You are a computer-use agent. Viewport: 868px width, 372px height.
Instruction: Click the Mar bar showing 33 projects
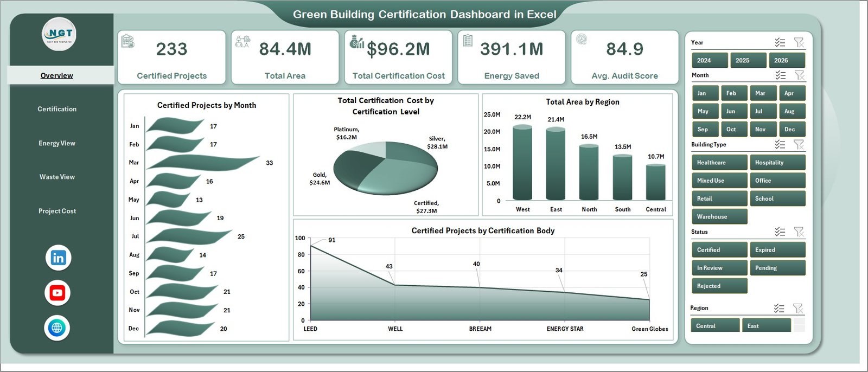(203, 163)
